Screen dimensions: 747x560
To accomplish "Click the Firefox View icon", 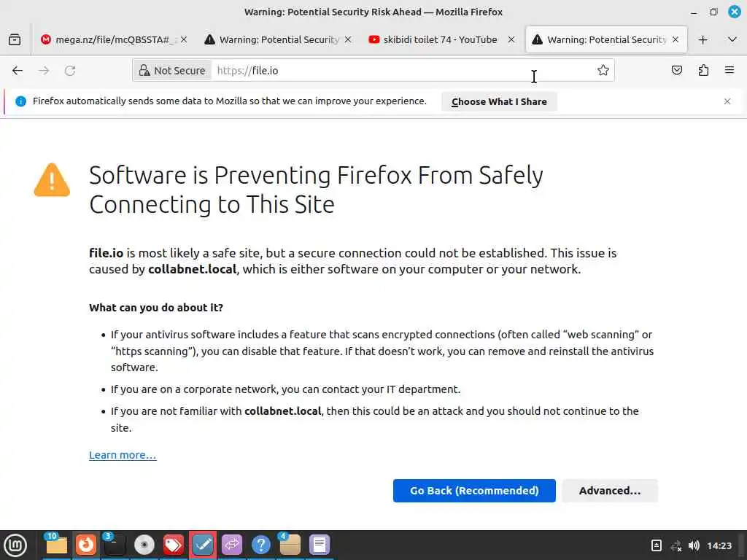I will [15, 39].
